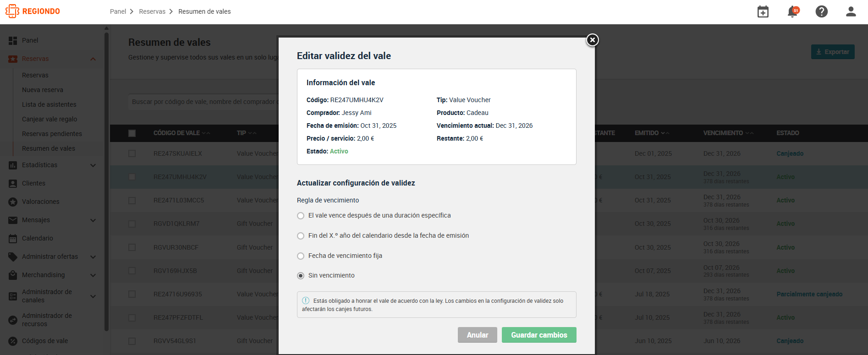Screen dimensions: 868x355
Task: Select the 'Sin vencimiento' radio button
Action: coord(301,276)
